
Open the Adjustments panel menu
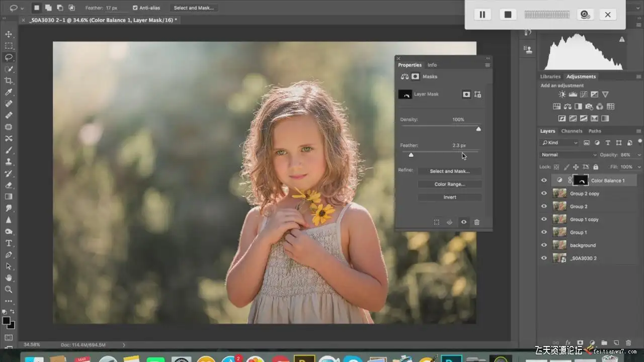[638, 77]
